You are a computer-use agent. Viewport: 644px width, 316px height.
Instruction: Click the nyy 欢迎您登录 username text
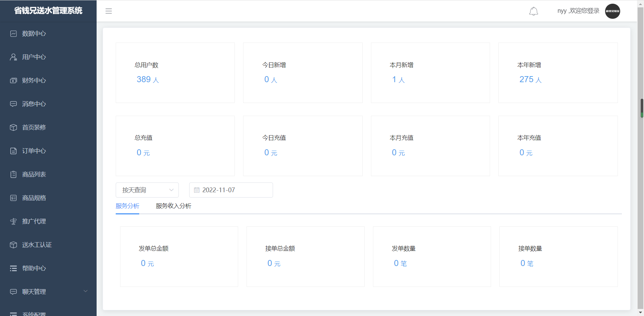[578, 11]
